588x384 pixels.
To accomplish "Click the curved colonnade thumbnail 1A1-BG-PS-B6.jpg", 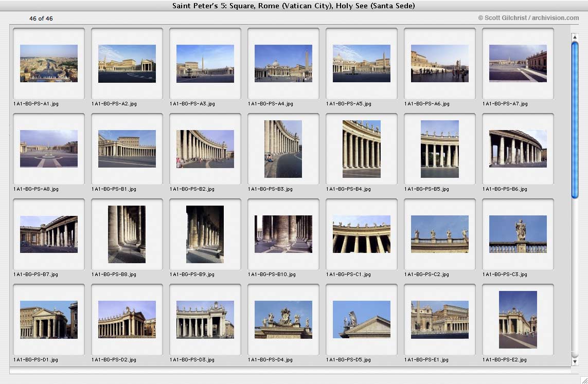I will [x=518, y=149].
